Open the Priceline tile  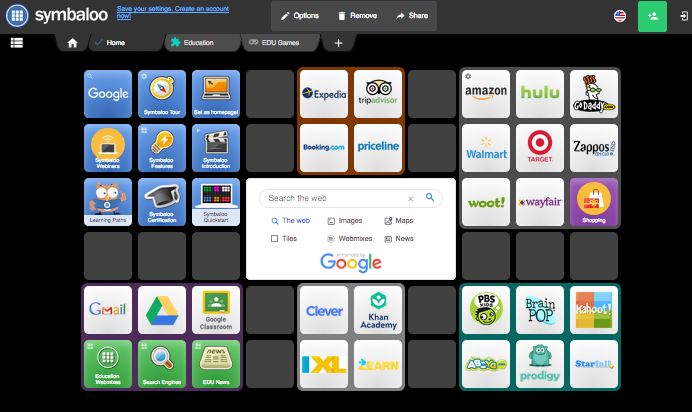click(378, 148)
